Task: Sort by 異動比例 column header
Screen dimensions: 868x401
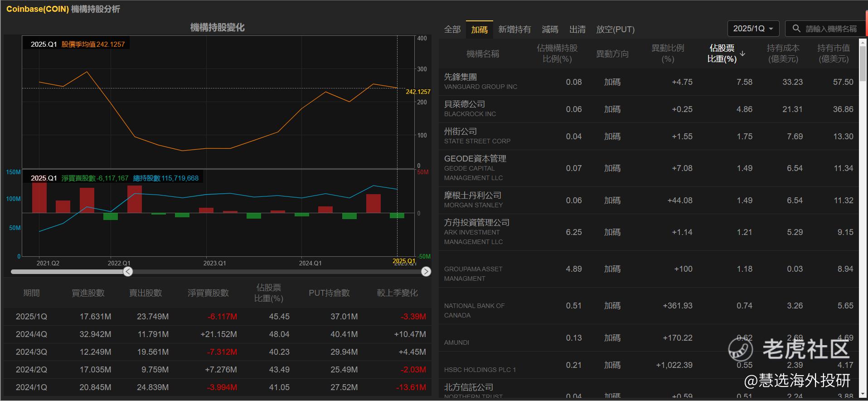Action: click(667, 54)
